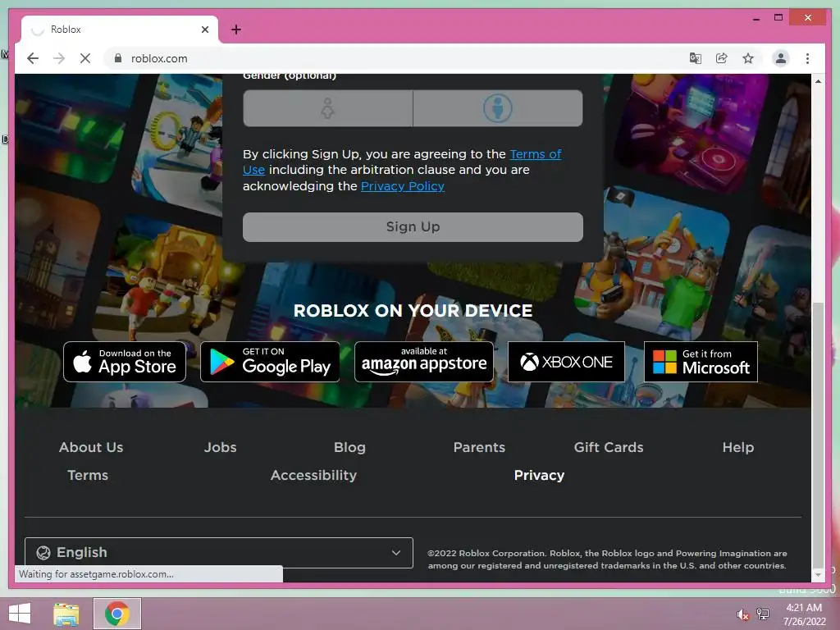Click the scrollbar down arrow
This screenshot has height=630, width=840.
coord(818,575)
